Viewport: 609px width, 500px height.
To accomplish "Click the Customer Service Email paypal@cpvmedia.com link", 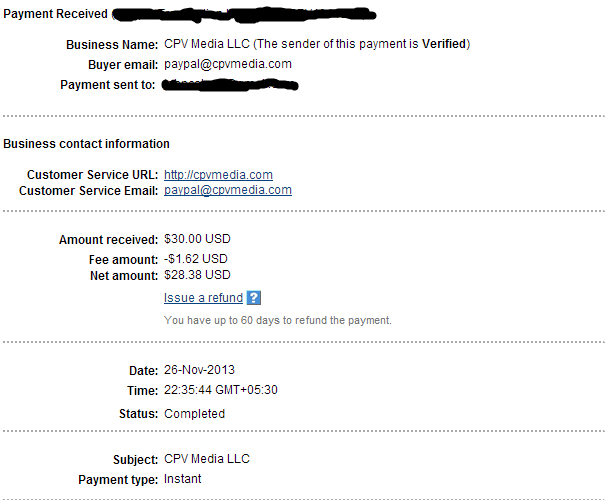I will coord(228,190).
